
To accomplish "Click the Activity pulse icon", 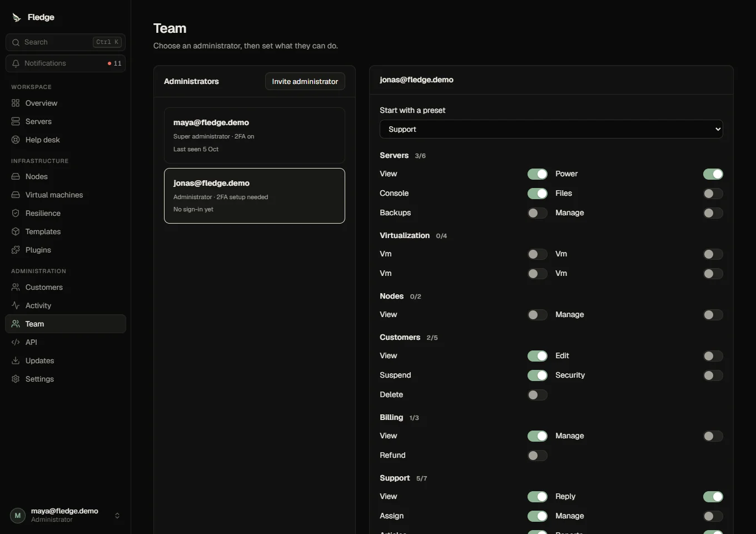I will pyautogui.click(x=16, y=305).
